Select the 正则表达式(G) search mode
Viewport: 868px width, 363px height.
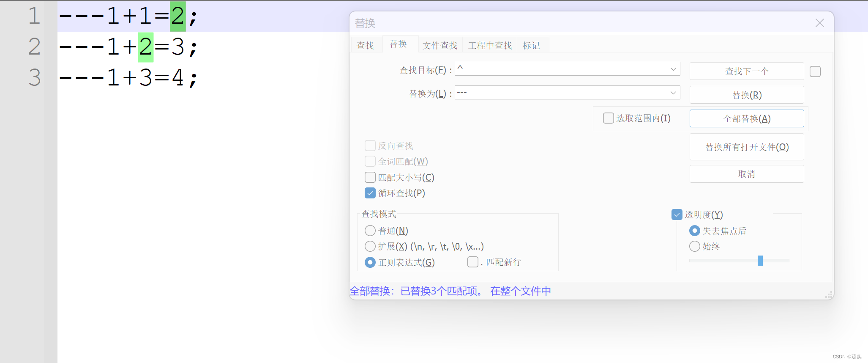pyautogui.click(x=370, y=262)
